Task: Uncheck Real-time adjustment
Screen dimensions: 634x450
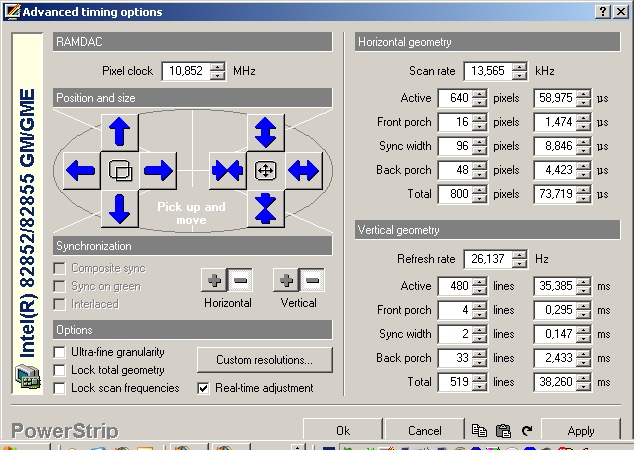Action: [203, 388]
